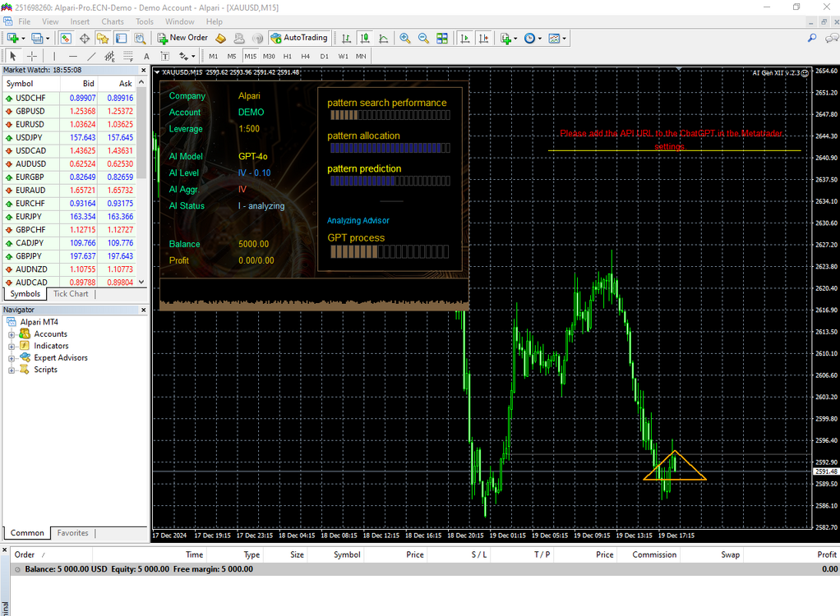This screenshot has width=840, height=616.
Task: Open the Profiles toolbar icon
Action: (x=40, y=38)
